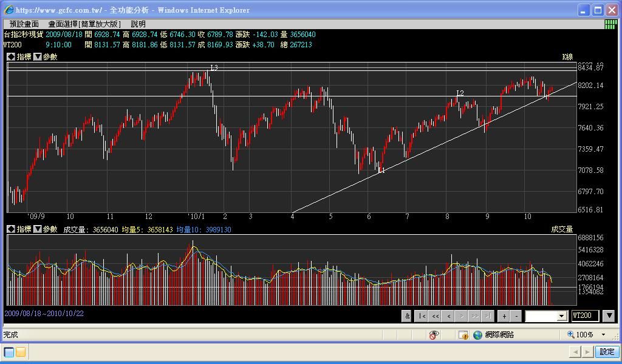
Task: Click the green bars icon at top right
Action: pos(610,24)
